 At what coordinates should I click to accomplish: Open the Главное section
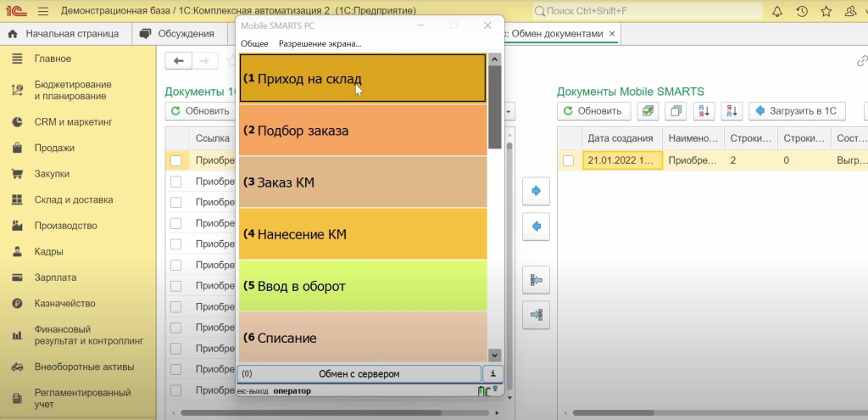pos(53,59)
